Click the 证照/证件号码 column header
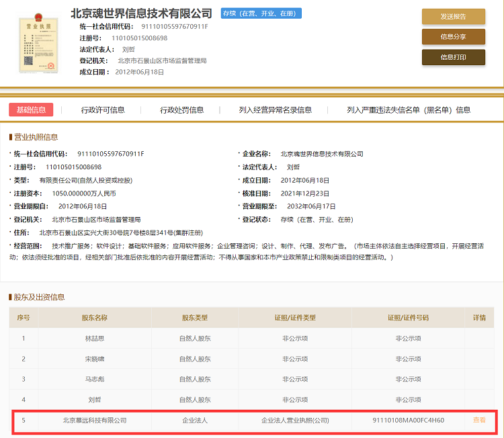 tap(408, 318)
